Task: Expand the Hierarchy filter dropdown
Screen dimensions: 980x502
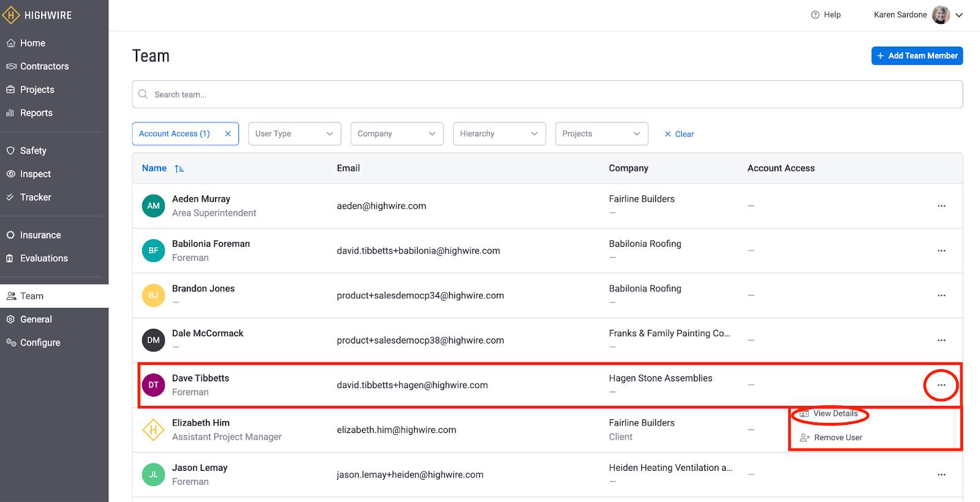Action: [499, 133]
